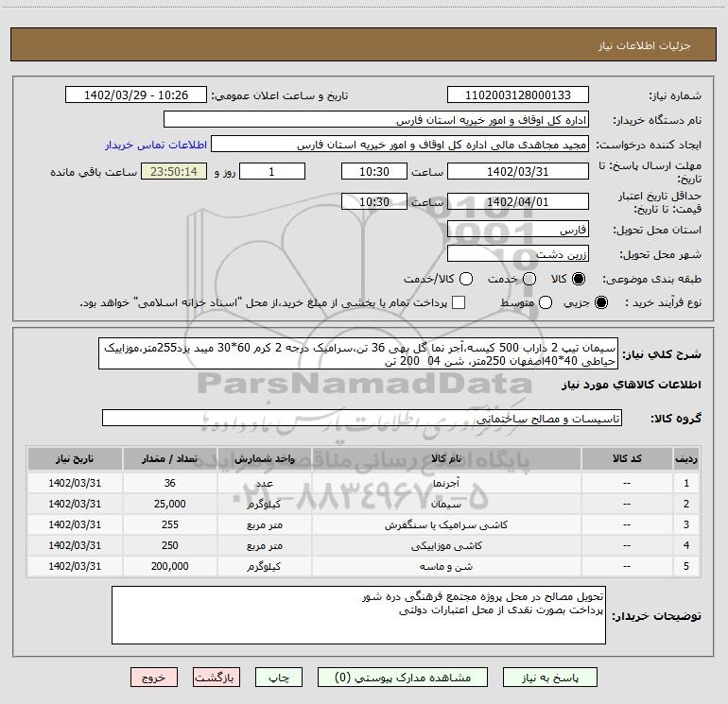The height and width of the screenshot is (704, 728).
Task: Click the price validity date 1402/04/01 field
Action: coord(518,201)
